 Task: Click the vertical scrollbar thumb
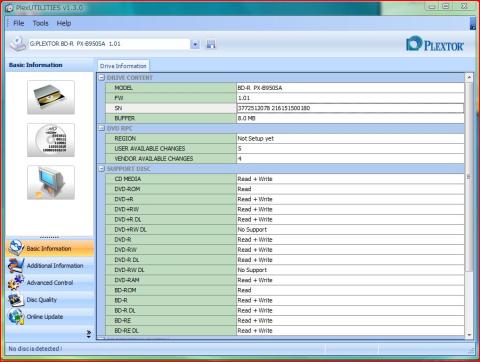[x=469, y=177]
